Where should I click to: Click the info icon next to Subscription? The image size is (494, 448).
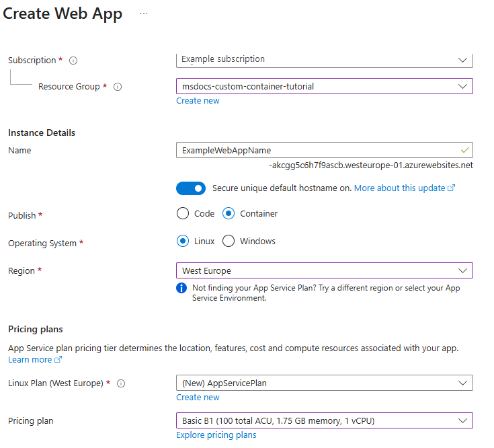(x=73, y=61)
